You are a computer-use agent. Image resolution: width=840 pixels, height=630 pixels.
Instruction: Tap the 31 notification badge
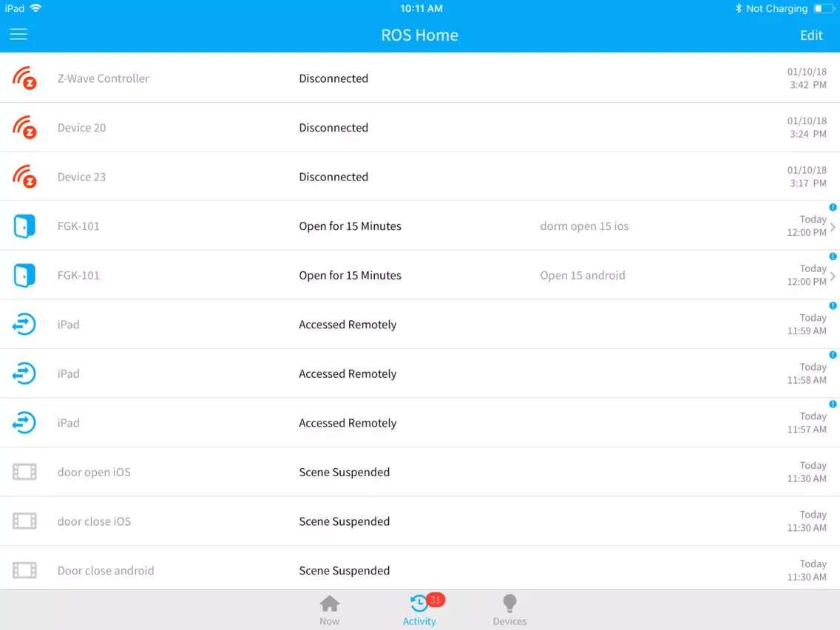435,600
